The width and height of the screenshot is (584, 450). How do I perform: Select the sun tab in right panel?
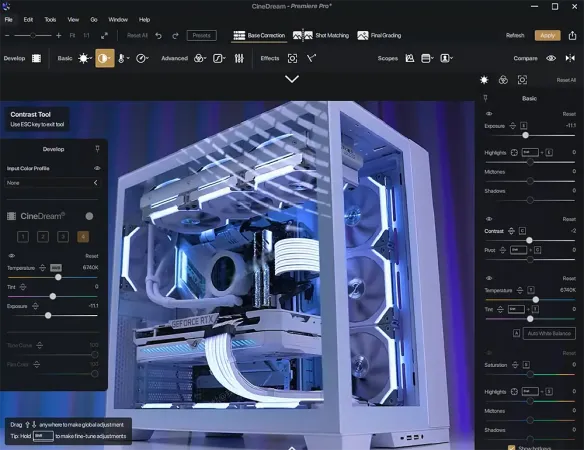point(484,80)
